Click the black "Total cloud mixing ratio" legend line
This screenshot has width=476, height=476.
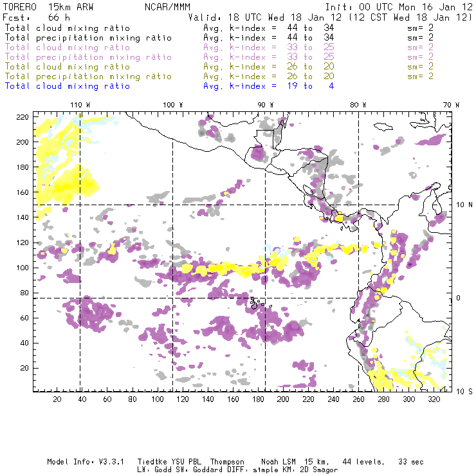(x=67, y=28)
